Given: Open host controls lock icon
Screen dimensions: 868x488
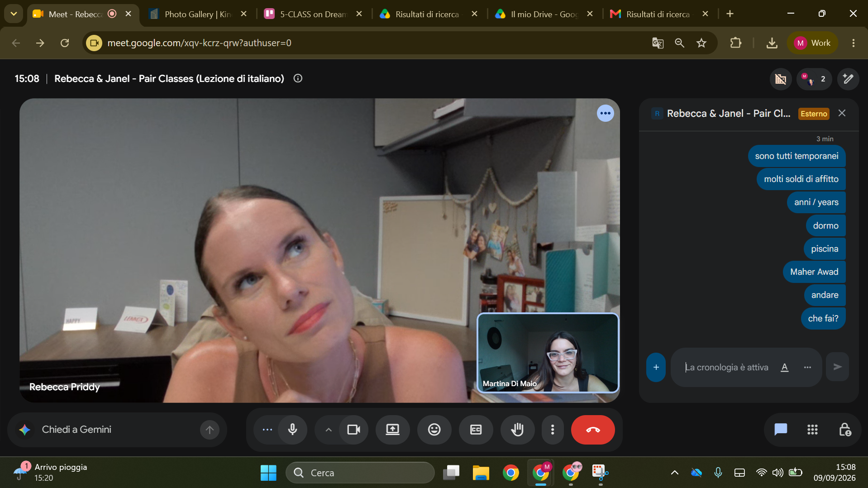Looking at the screenshot, I should coord(844,430).
